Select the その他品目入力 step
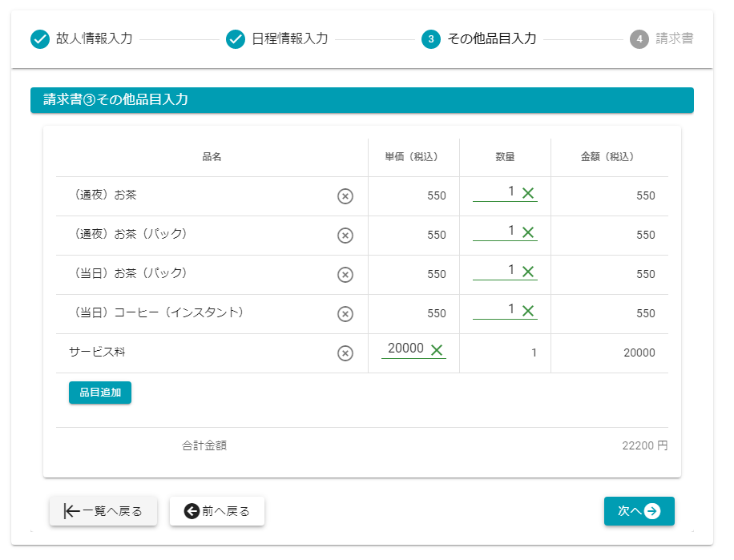This screenshot has width=734, height=560. [x=478, y=38]
